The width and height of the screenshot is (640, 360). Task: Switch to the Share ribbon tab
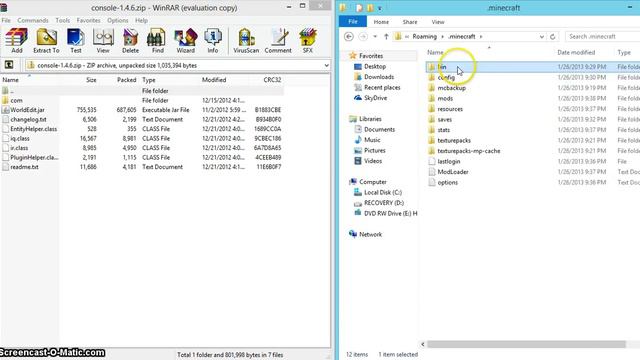pyautogui.click(x=410, y=22)
